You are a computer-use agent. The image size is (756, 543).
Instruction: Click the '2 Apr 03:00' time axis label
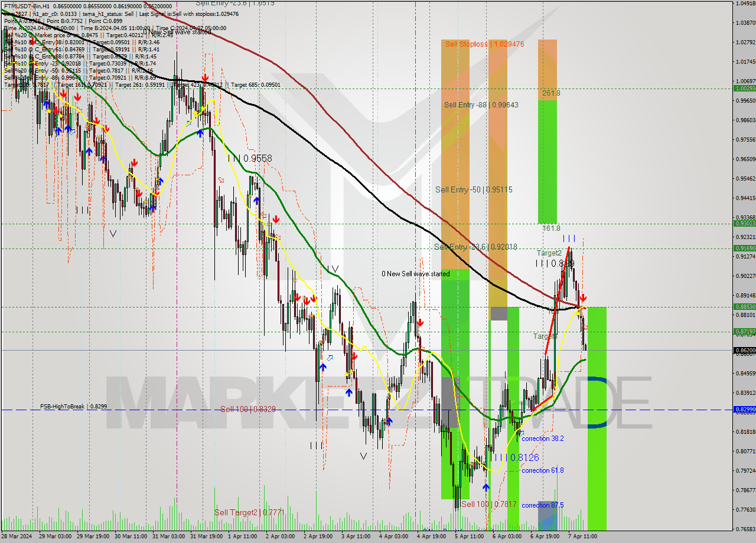[x=280, y=537]
